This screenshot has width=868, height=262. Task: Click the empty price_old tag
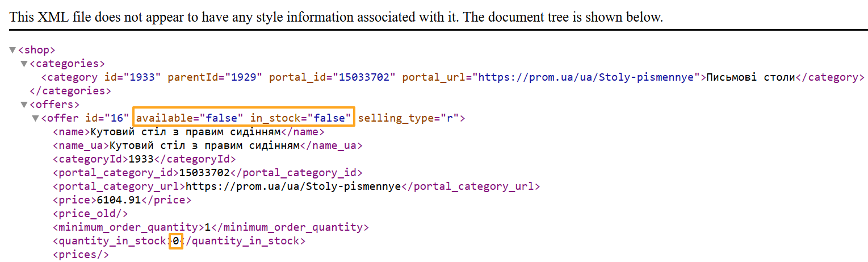click(90, 214)
